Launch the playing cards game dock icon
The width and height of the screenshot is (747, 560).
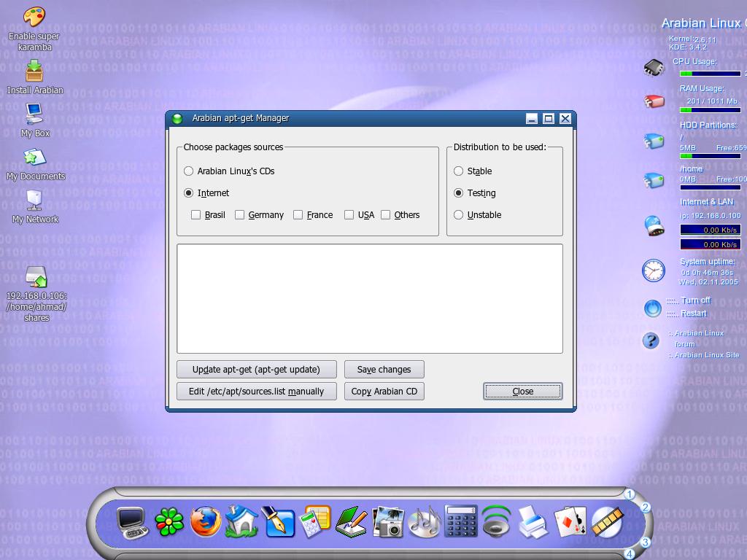coord(570,522)
